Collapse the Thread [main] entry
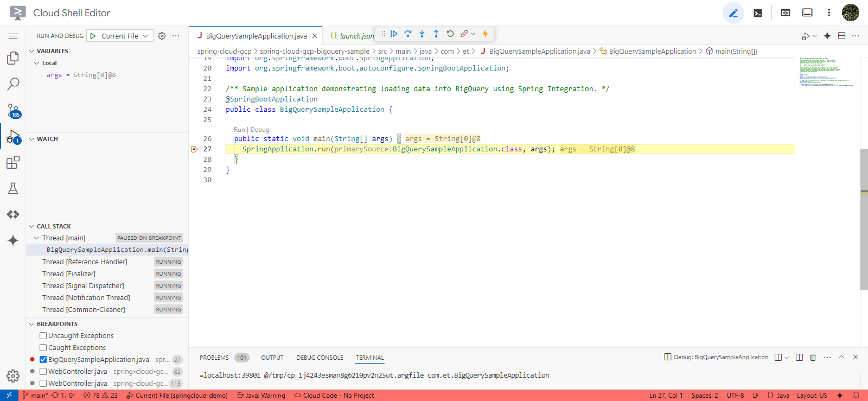Viewport: 868px width, 401px height. 36,238
